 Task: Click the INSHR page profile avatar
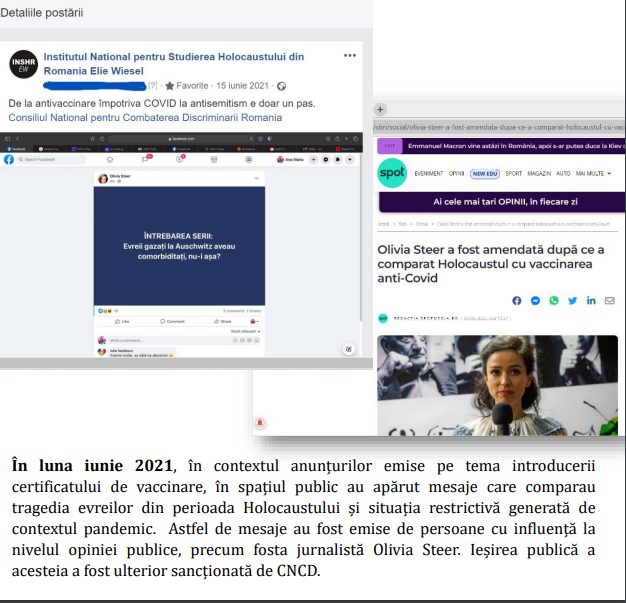pos(22,64)
